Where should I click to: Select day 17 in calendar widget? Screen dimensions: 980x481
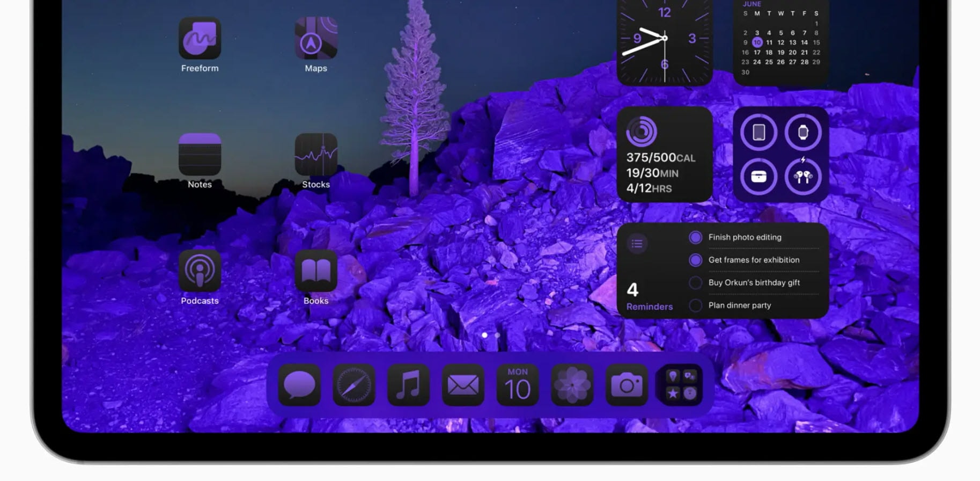(757, 52)
